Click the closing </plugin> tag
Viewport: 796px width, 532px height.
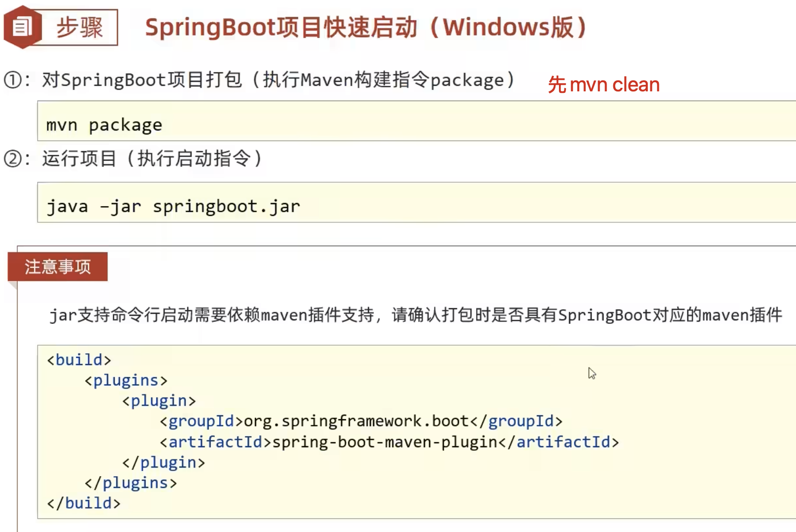163,462
